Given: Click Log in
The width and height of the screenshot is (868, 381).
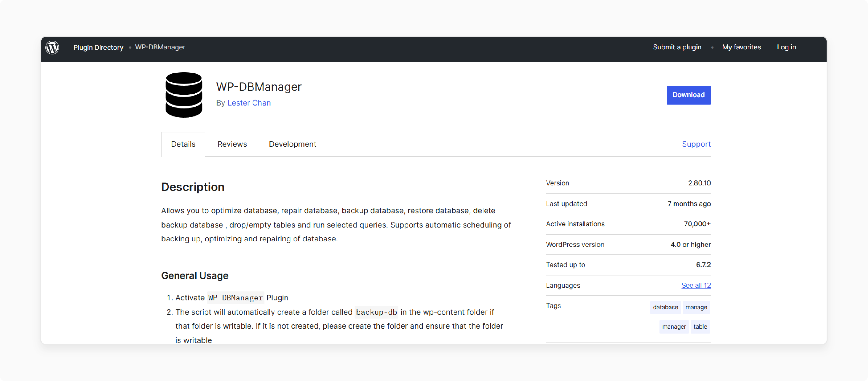Looking at the screenshot, I should tap(786, 47).
